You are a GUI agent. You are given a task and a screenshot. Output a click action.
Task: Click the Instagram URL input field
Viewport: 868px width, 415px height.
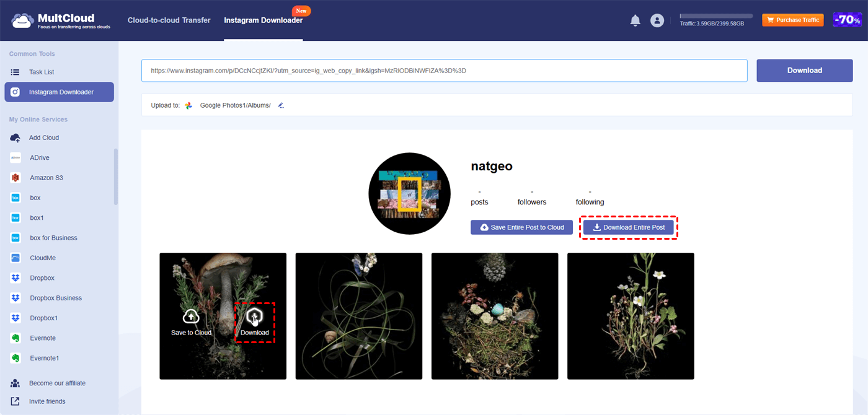[444, 71]
